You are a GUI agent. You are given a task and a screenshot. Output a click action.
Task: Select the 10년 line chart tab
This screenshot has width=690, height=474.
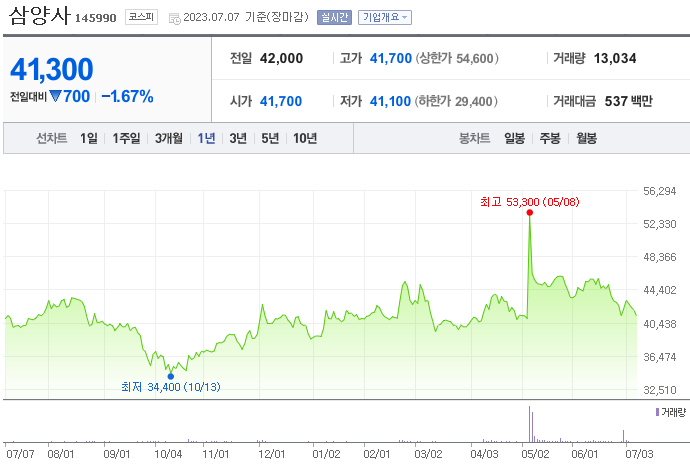(x=305, y=138)
